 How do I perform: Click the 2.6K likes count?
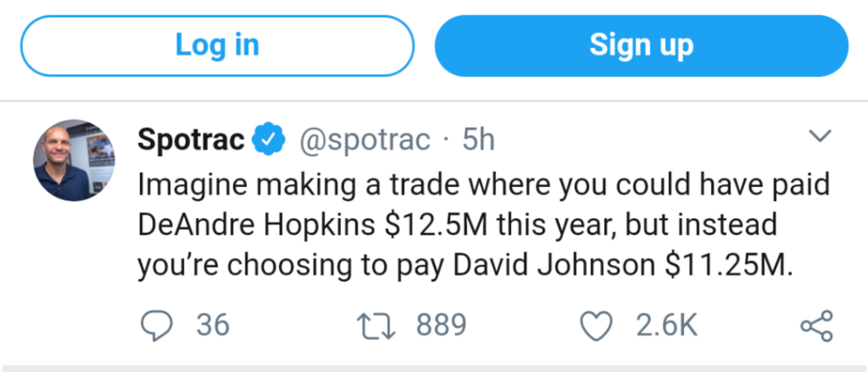666,325
